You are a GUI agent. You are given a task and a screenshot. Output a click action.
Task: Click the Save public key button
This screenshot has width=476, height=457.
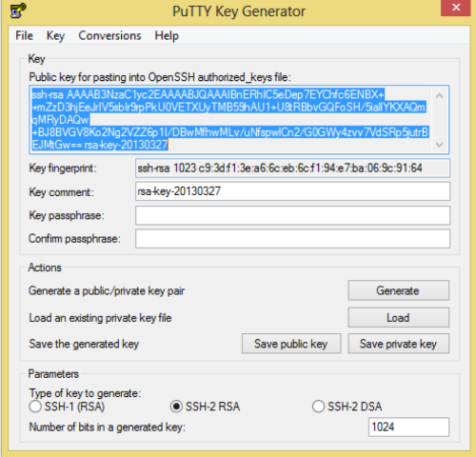pos(291,344)
